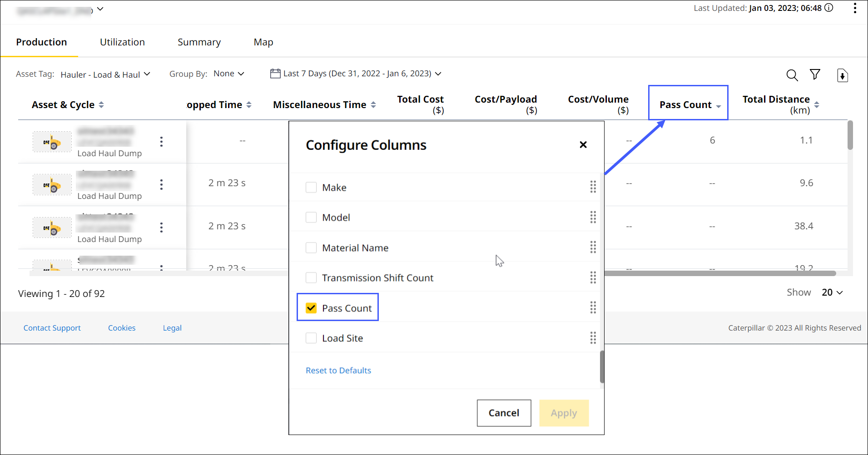Open the top-right vertical ellipsis menu
This screenshot has width=868, height=455.
pos(855,8)
